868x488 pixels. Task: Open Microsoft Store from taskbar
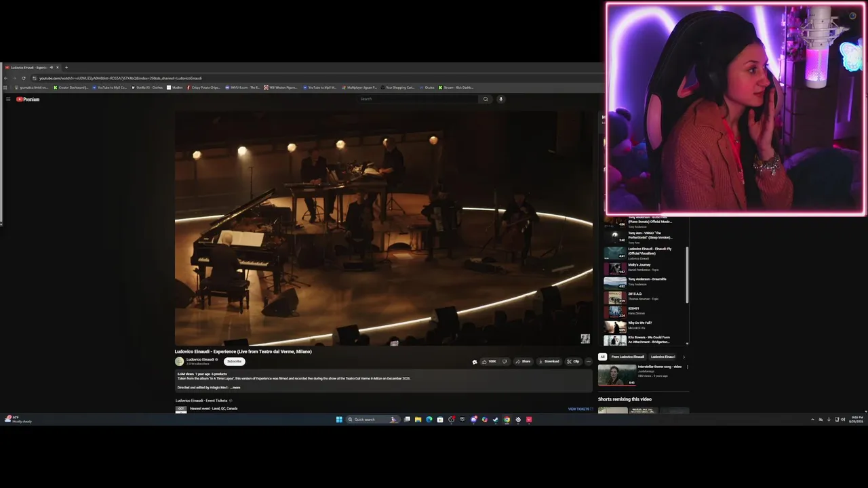(x=440, y=420)
